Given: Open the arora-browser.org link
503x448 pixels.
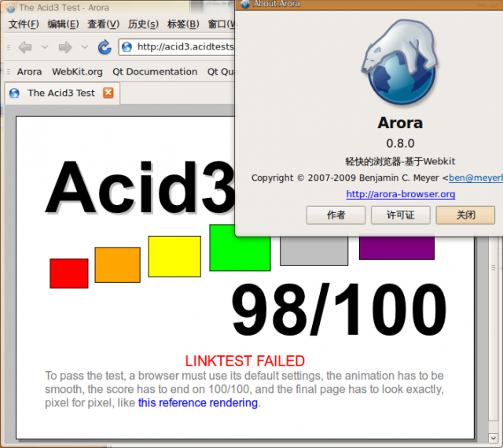Looking at the screenshot, I should coord(400,194).
